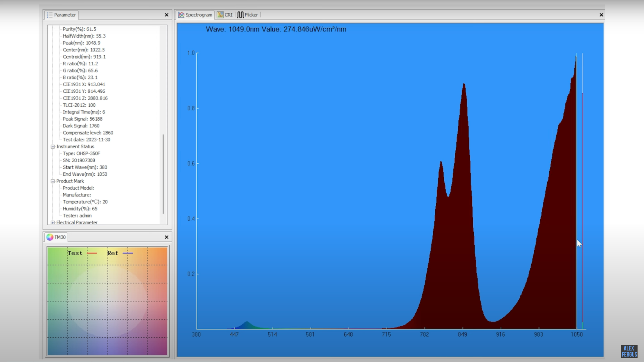Click the Parameter list icon
Viewport: 644px width, 362px height.
pyautogui.click(x=50, y=15)
